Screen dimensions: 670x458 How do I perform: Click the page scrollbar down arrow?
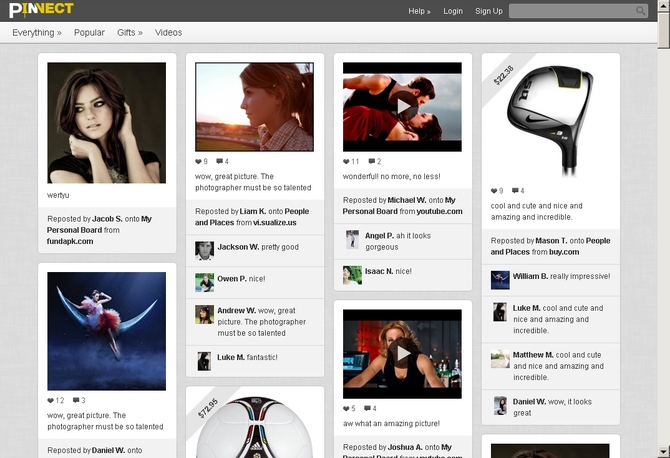(664, 451)
